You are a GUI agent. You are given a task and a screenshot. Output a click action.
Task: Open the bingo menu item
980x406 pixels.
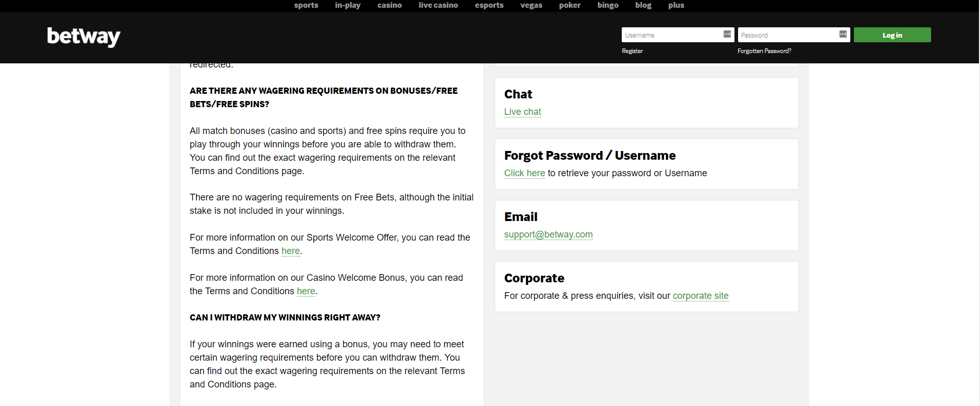608,5
